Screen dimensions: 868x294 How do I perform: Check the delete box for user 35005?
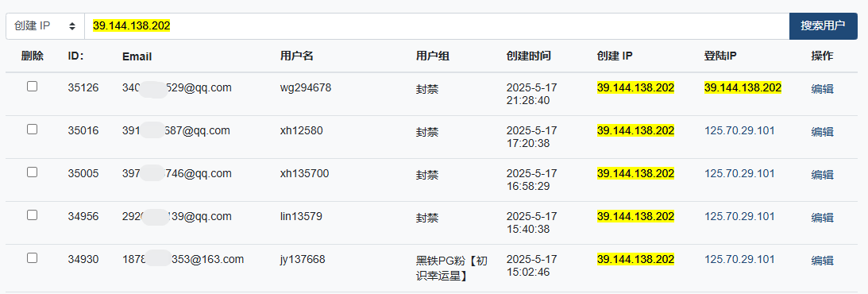tap(32, 172)
